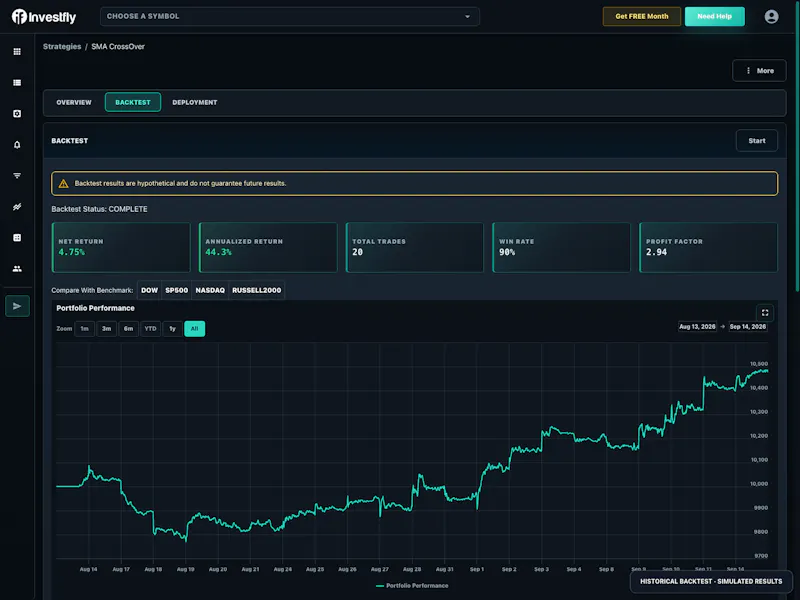Compare with SP500 benchmark
Viewport: 800px width, 600px height.
(177, 290)
